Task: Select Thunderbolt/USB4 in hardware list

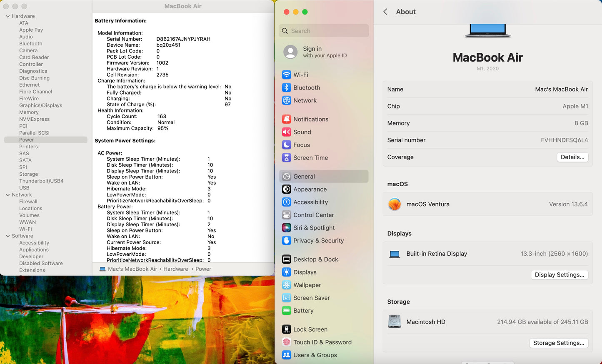Action: [x=41, y=181]
